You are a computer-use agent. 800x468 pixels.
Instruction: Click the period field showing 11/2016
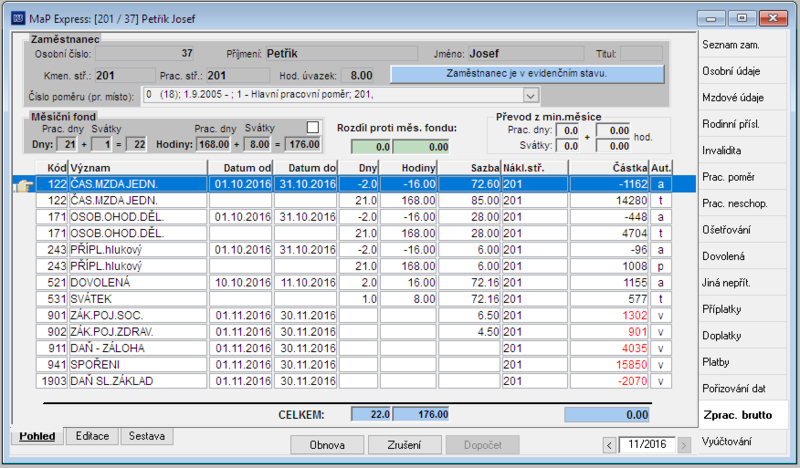coord(646,445)
